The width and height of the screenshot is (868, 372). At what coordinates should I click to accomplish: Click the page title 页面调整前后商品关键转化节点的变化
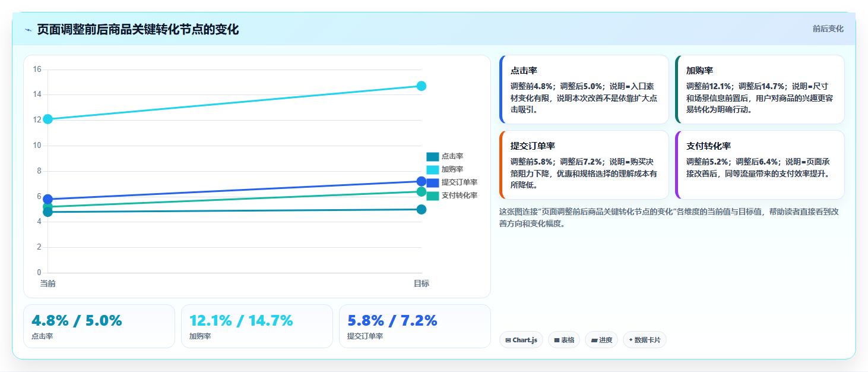coord(138,30)
